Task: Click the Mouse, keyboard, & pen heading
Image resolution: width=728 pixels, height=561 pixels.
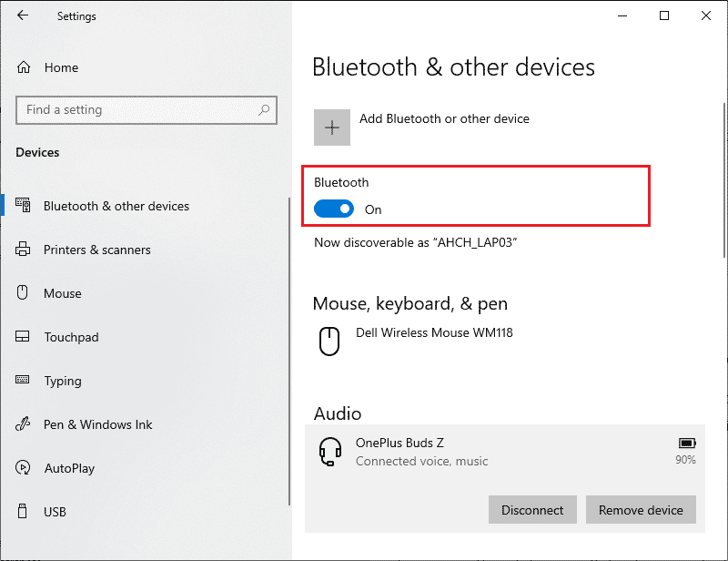Action: [410, 303]
